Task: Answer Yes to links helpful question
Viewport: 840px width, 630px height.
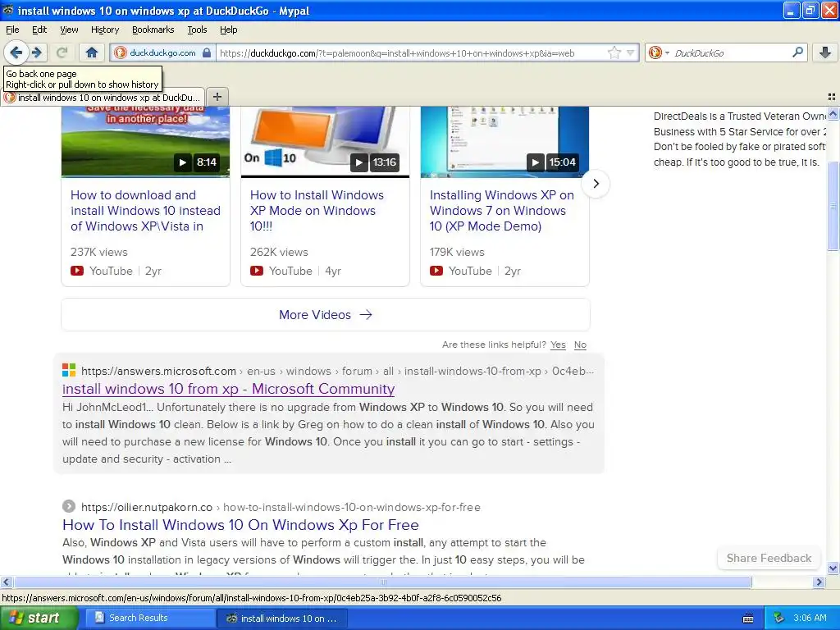Action: tap(558, 345)
